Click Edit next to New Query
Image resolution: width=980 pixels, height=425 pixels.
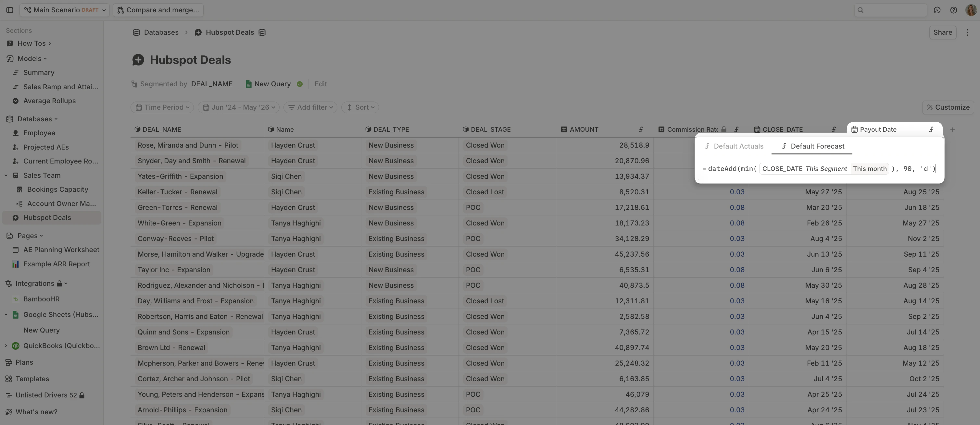pyautogui.click(x=320, y=84)
